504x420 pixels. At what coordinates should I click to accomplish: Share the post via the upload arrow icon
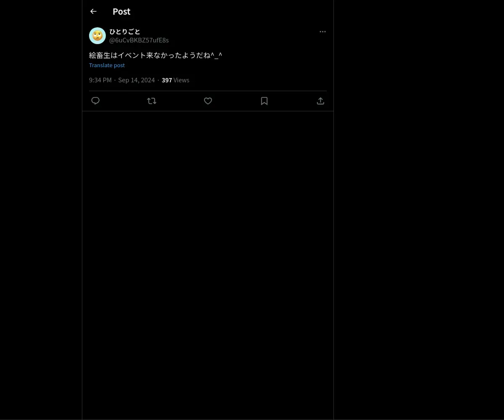(320, 101)
